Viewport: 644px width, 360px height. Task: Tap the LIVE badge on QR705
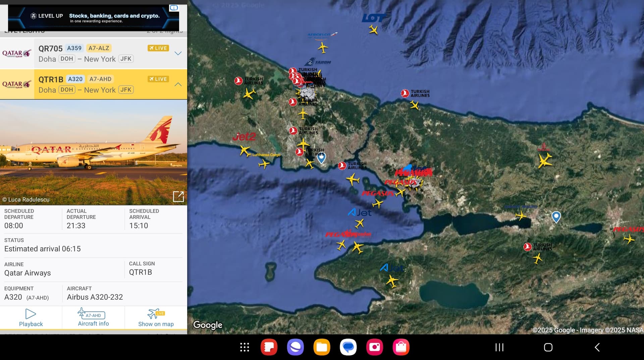(x=158, y=48)
